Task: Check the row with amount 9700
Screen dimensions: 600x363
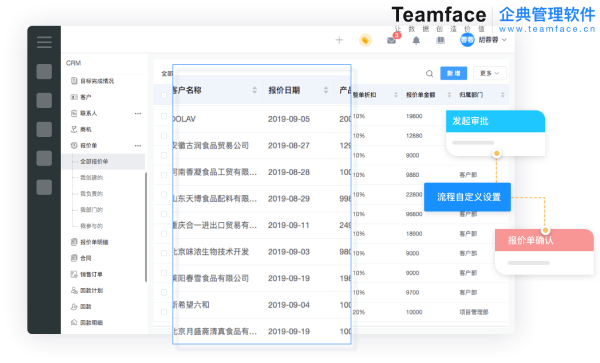Action: coord(164,293)
